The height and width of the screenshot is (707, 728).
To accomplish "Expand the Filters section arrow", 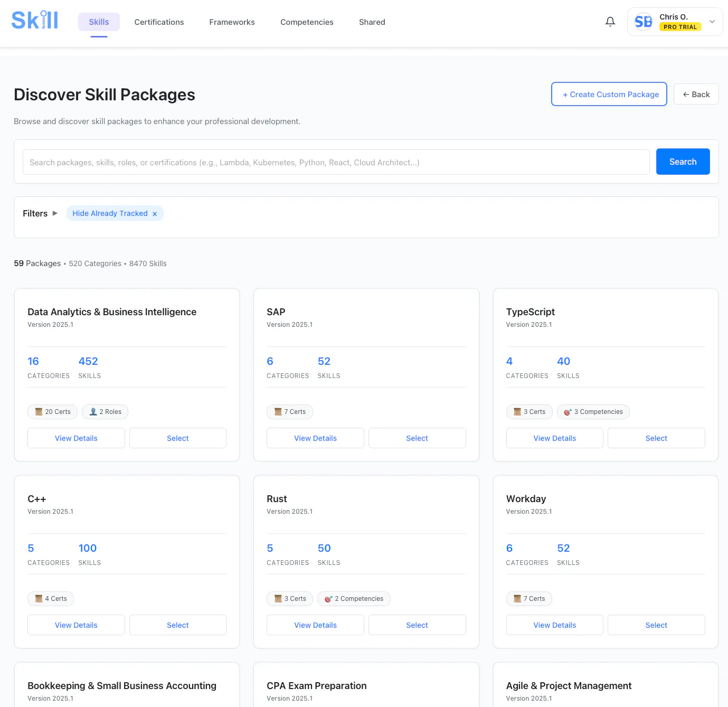I will (55, 213).
